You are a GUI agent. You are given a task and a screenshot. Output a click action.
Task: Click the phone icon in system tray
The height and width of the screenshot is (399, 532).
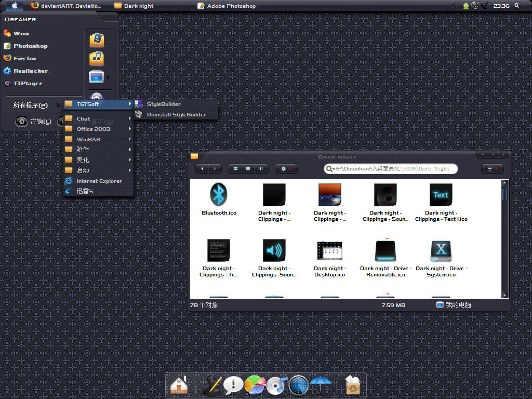(x=485, y=5)
